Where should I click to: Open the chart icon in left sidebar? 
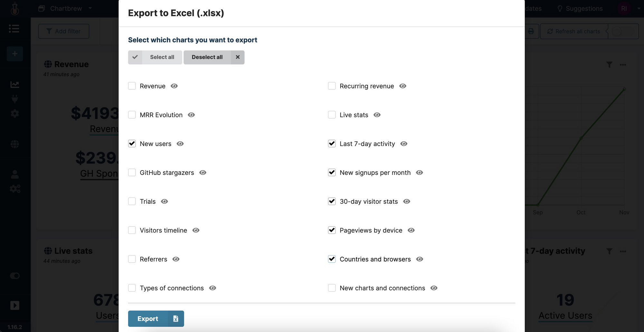pyautogui.click(x=15, y=84)
